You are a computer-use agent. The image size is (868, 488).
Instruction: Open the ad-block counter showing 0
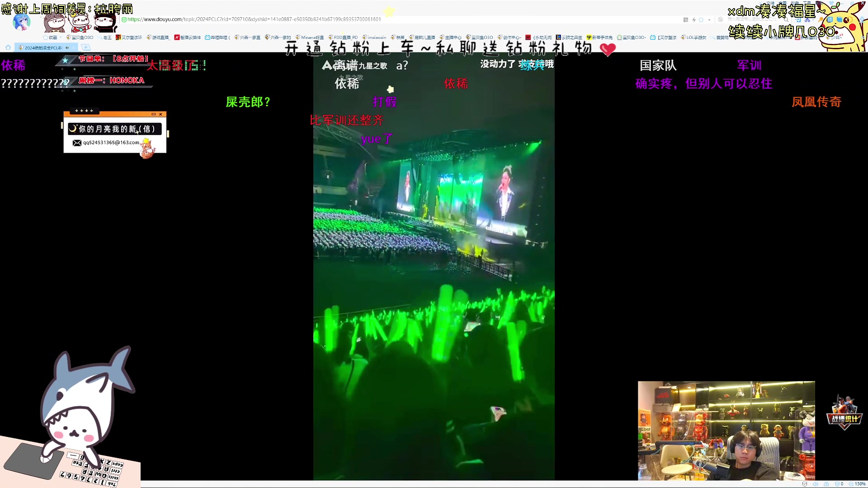click(839, 484)
